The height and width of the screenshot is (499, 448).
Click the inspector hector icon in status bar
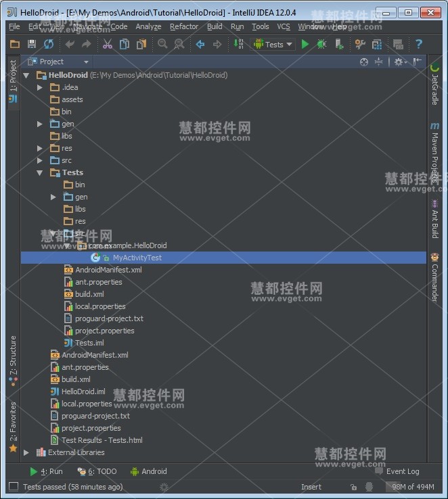(x=369, y=487)
